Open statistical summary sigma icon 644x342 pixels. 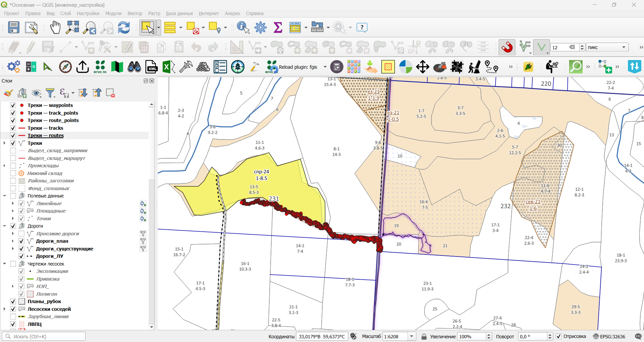click(x=278, y=27)
